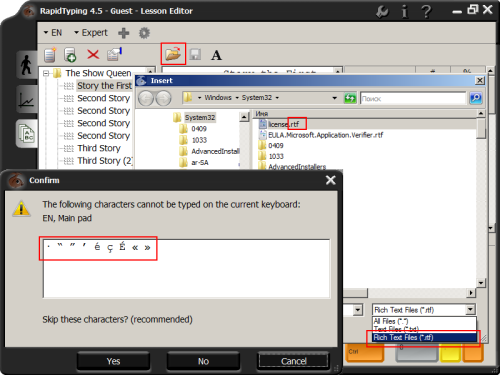500x375 pixels.
Task: Click the search magnifier in Insert dialog
Action: coord(476,98)
